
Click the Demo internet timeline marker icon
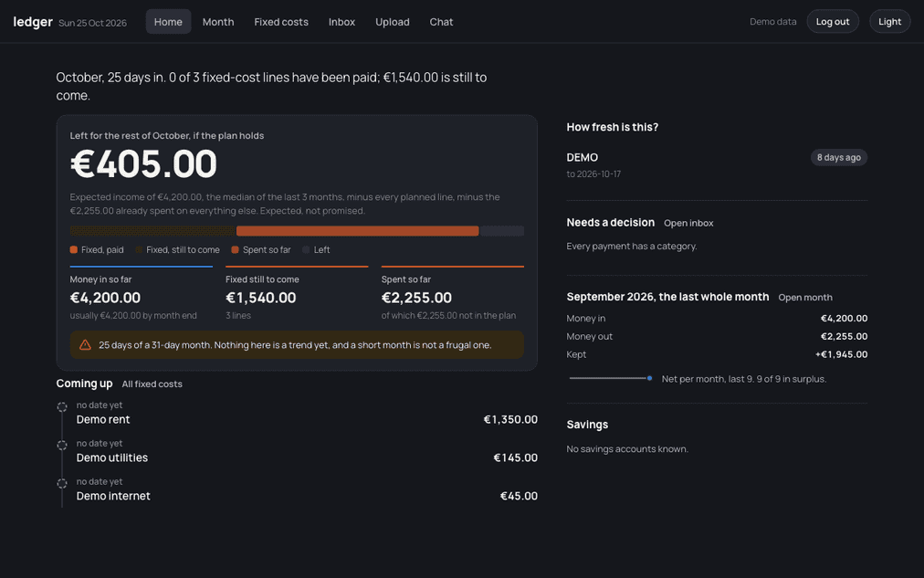click(62, 484)
